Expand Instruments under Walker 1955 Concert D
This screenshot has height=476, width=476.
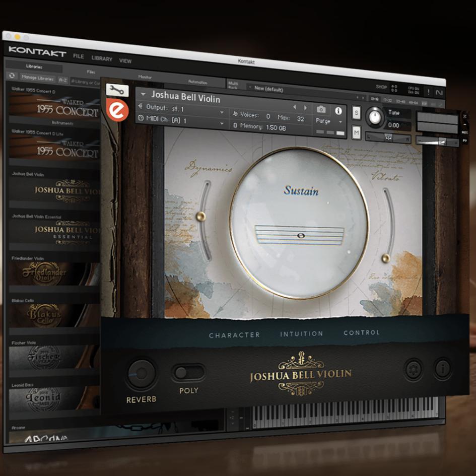tap(62, 122)
